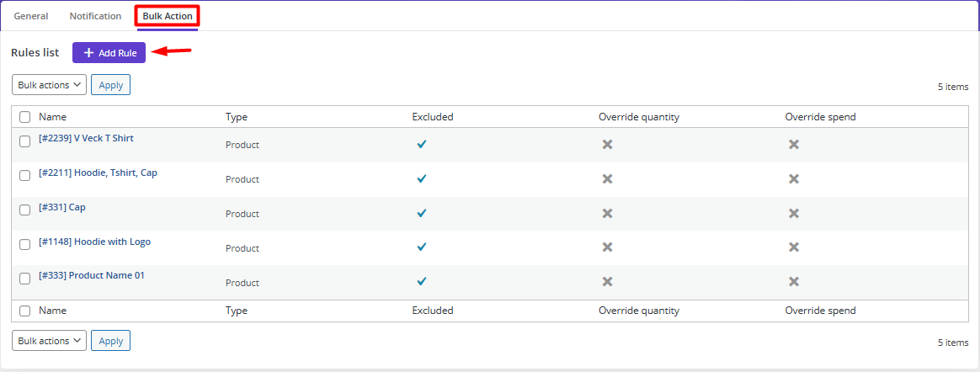Click the Override quantity label in the footer
980x372 pixels.
pyautogui.click(x=639, y=311)
